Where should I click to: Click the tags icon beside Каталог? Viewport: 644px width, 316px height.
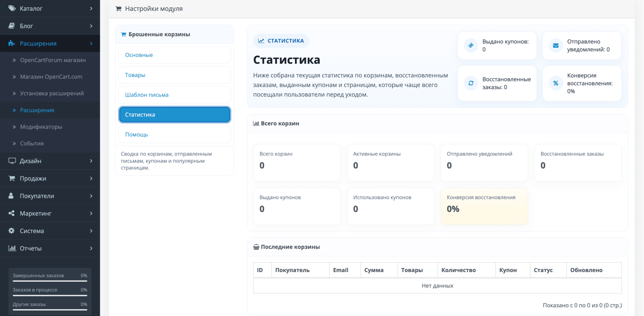coord(12,8)
